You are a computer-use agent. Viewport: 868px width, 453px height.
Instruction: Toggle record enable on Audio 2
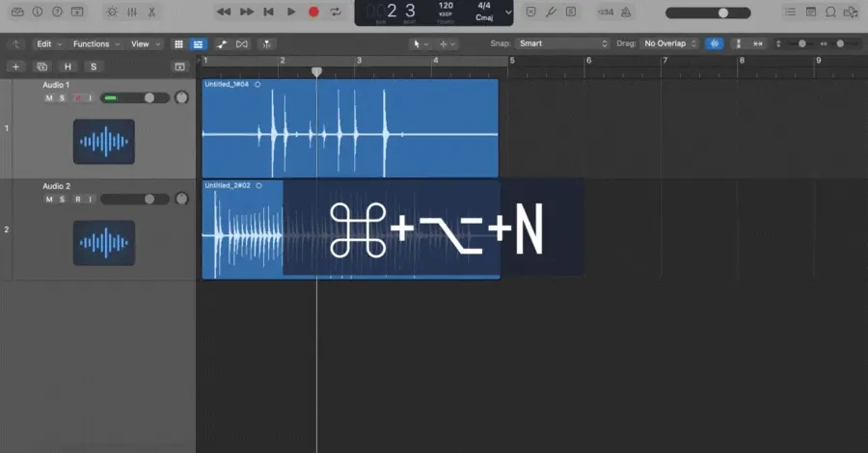click(77, 200)
